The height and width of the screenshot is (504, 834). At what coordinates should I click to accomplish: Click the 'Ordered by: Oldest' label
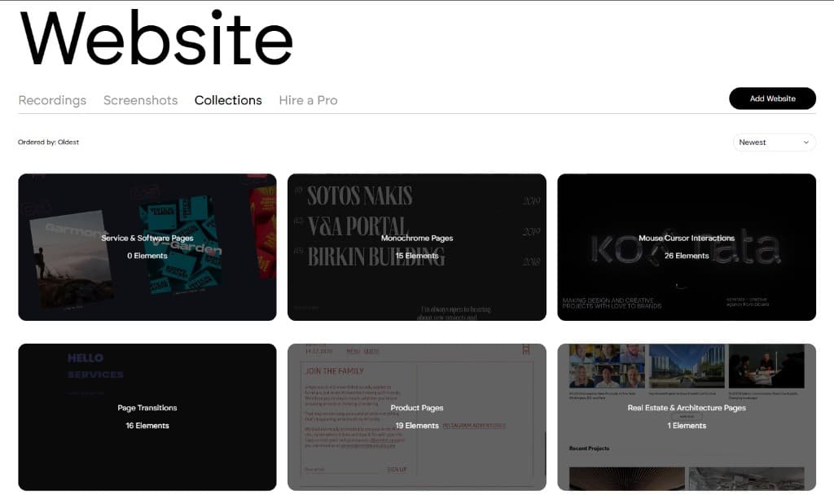tap(48, 142)
